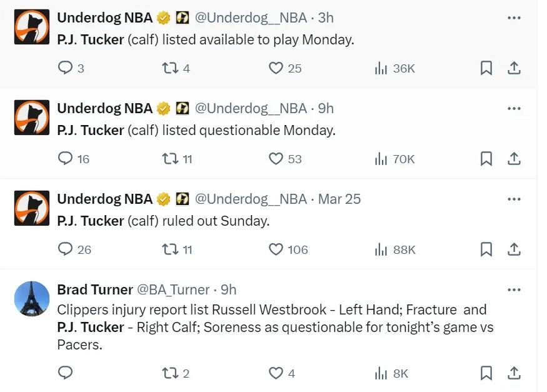Open the @BA_Turner profile handle link
This screenshot has width=547, height=392.
pos(173,289)
